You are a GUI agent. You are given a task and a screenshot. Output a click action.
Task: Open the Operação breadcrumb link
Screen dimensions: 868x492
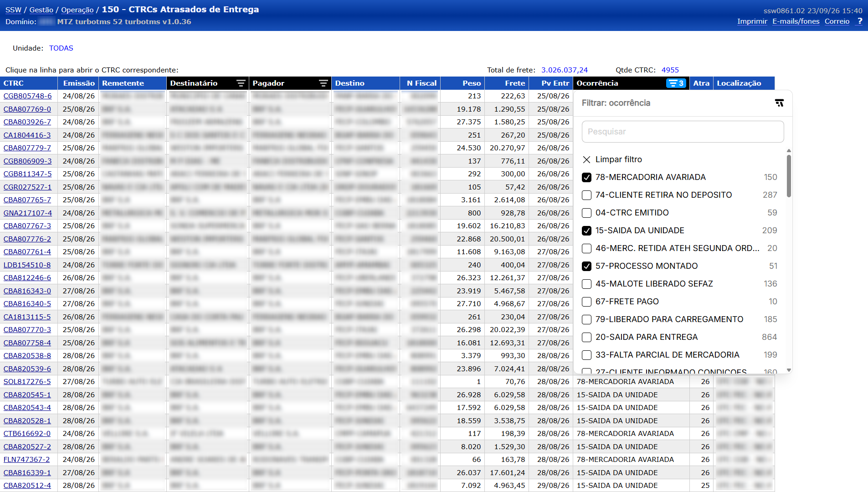pyautogui.click(x=77, y=10)
